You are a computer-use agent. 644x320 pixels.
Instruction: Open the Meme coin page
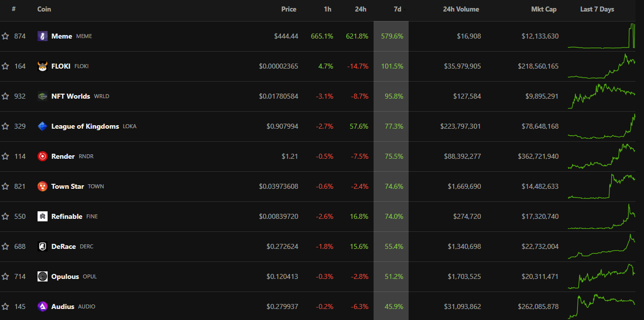click(62, 36)
